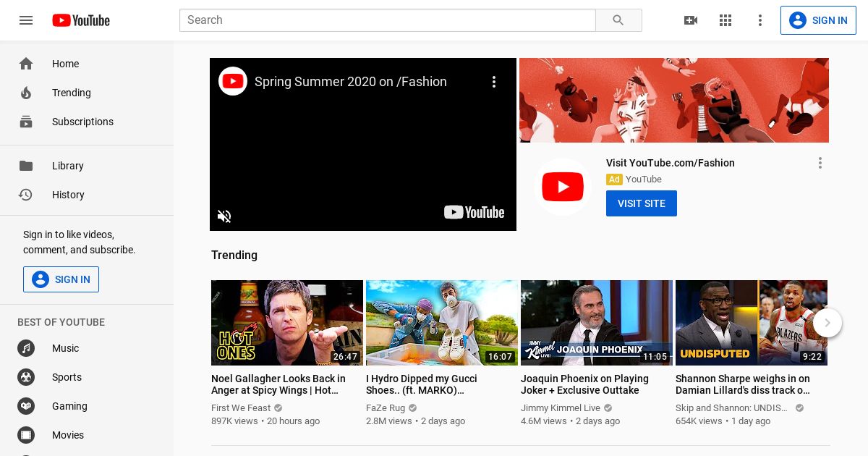The width and height of the screenshot is (868, 456).
Task: Open the hamburger guide menu
Action: click(26, 20)
